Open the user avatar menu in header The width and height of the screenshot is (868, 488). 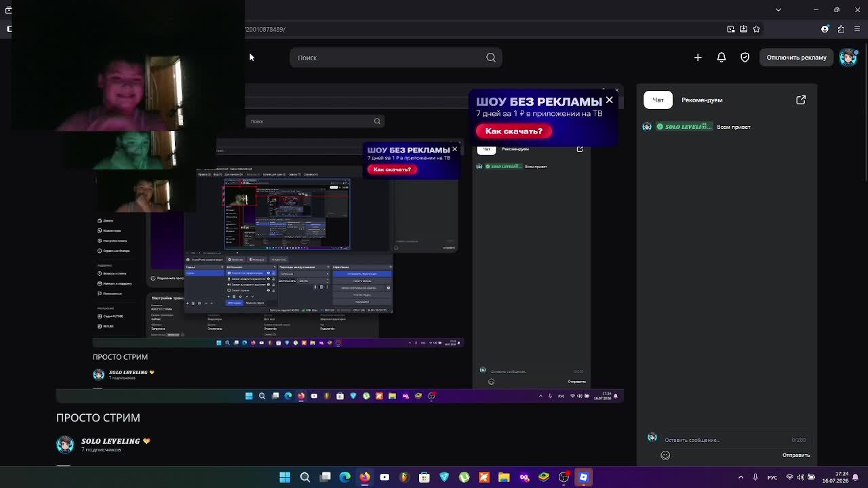[848, 58]
